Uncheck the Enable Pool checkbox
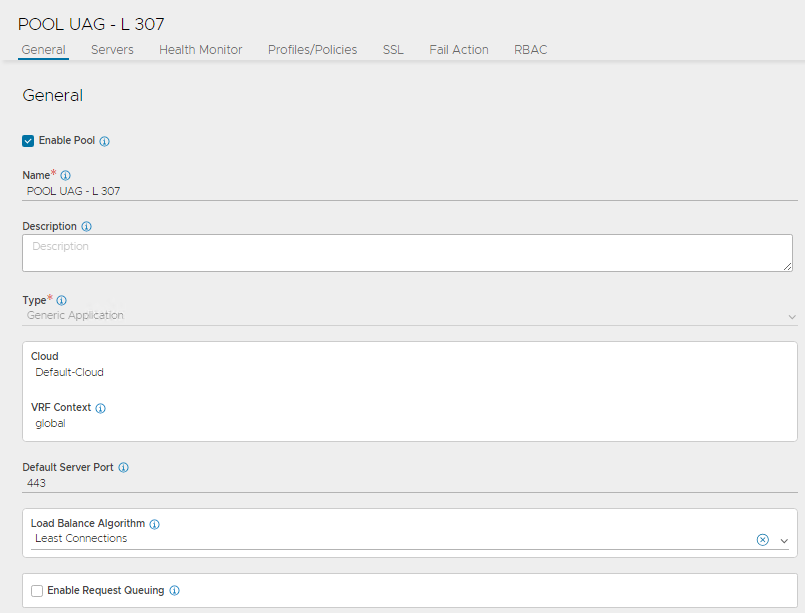 coord(28,141)
